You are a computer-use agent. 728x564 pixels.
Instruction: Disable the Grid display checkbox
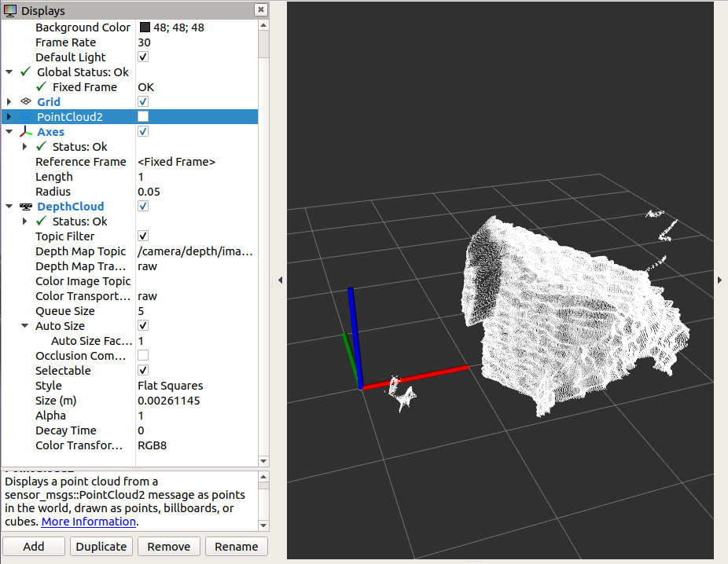pos(143,101)
